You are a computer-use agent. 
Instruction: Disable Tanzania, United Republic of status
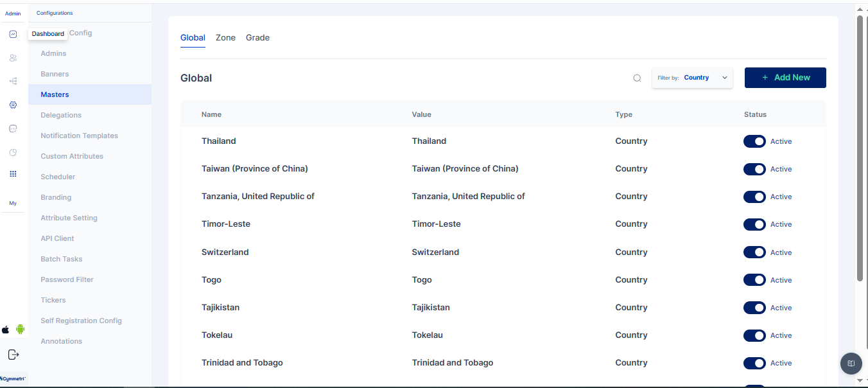tap(754, 197)
